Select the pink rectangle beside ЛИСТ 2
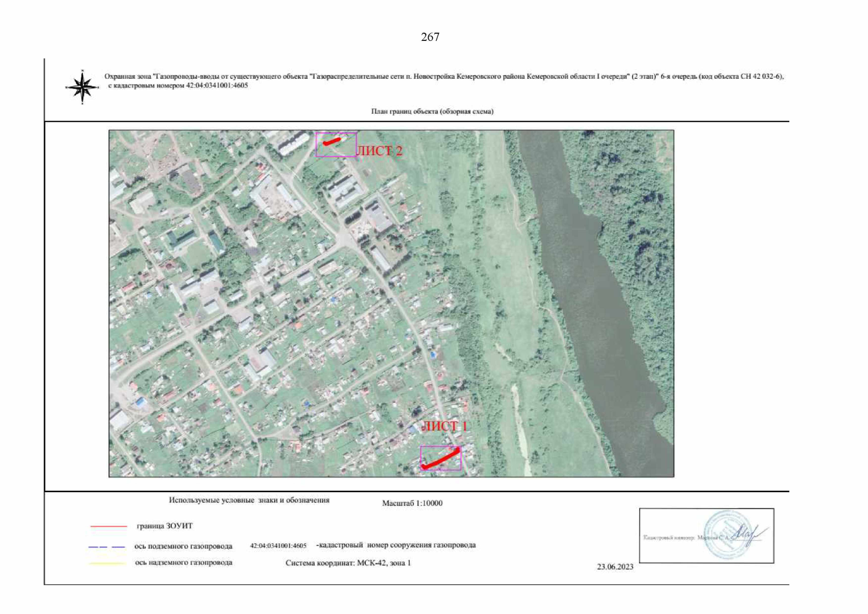This screenshot has height=614, width=868. click(336, 145)
